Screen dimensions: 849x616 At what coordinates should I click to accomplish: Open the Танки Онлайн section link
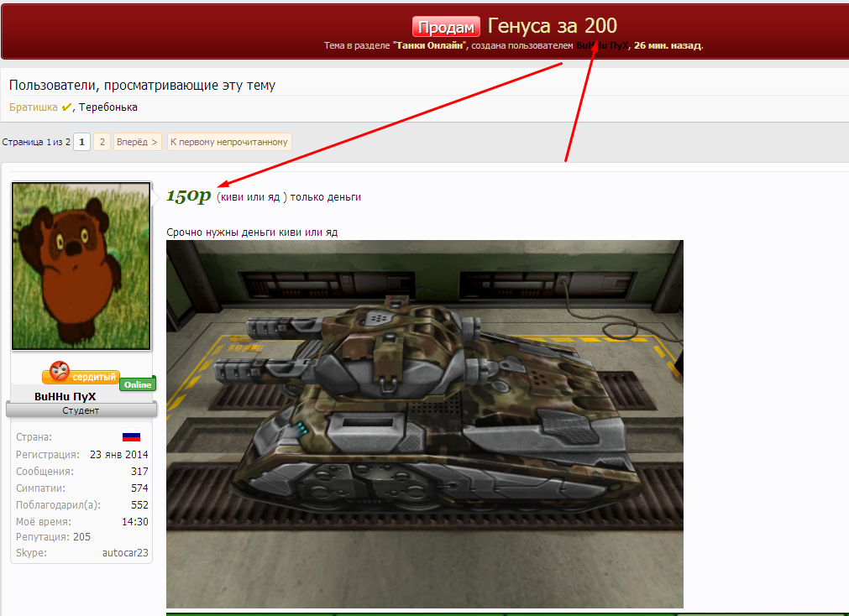pyautogui.click(x=429, y=45)
